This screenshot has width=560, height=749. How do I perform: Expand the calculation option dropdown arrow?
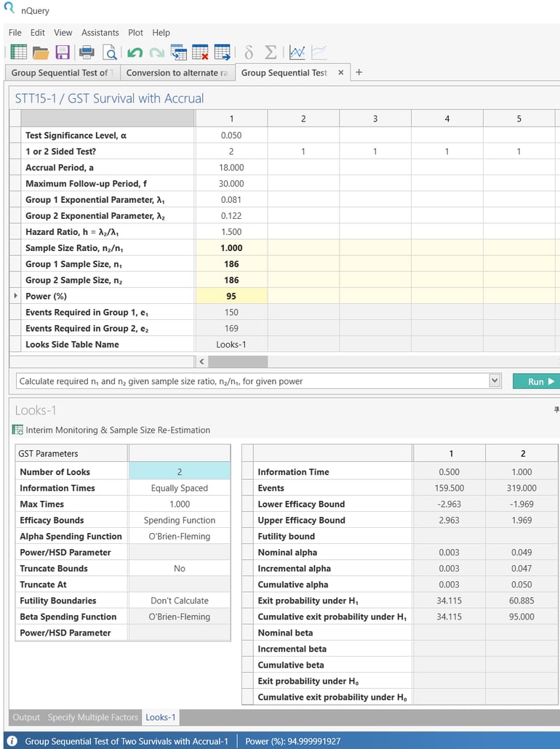pyautogui.click(x=495, y=381)
